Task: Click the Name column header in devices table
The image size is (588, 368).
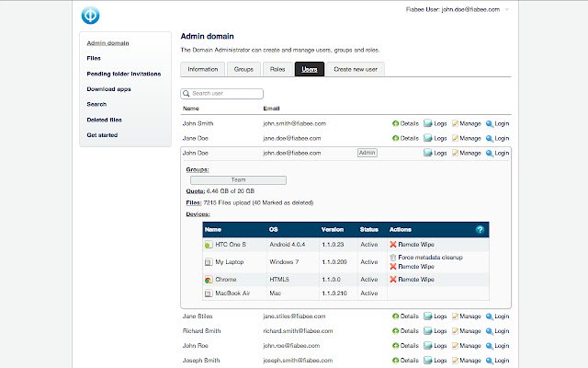Action: 213,229
